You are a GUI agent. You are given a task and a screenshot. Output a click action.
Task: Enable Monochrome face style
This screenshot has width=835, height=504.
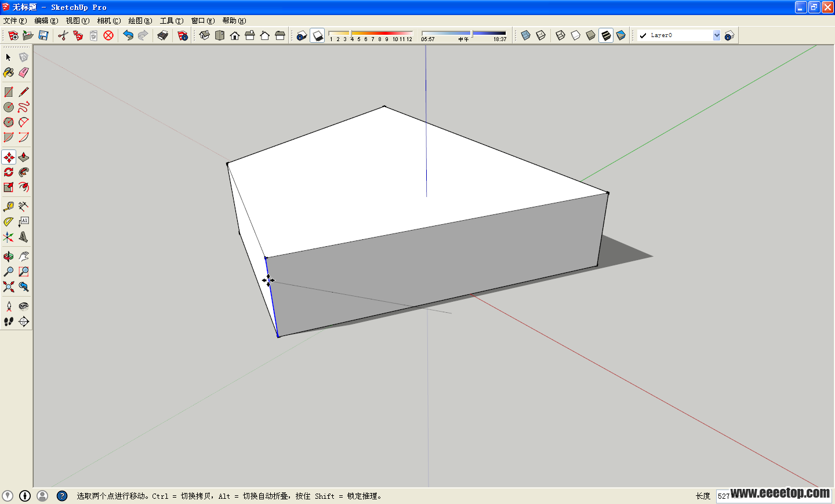[x=621, y=35]
